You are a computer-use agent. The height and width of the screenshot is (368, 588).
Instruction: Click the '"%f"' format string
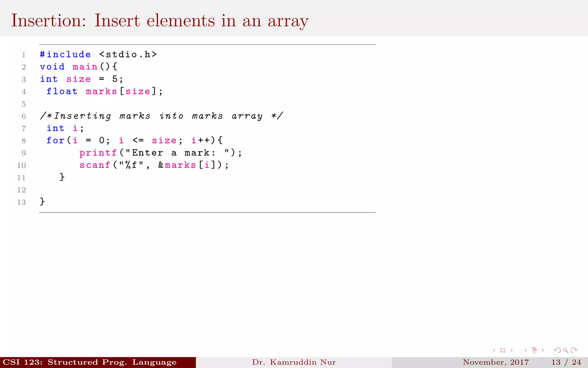tap(131, 165)
